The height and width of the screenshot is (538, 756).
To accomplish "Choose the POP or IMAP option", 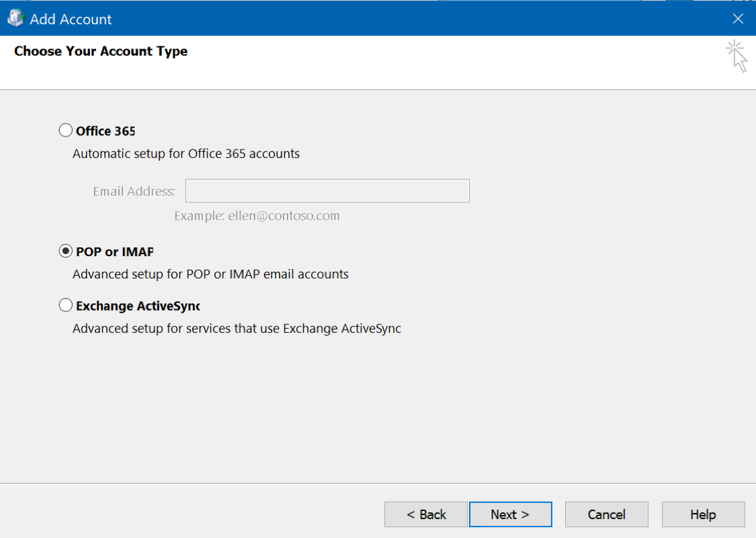I will click(x=66, y=252).
